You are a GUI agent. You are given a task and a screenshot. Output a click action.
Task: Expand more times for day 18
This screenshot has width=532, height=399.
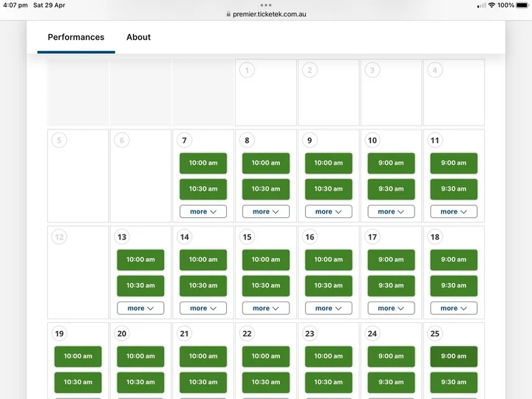[454, 308]
